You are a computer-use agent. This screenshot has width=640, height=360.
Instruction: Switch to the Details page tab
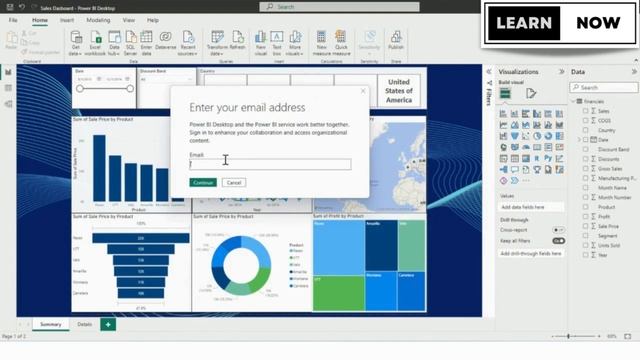tap(84, 324)
